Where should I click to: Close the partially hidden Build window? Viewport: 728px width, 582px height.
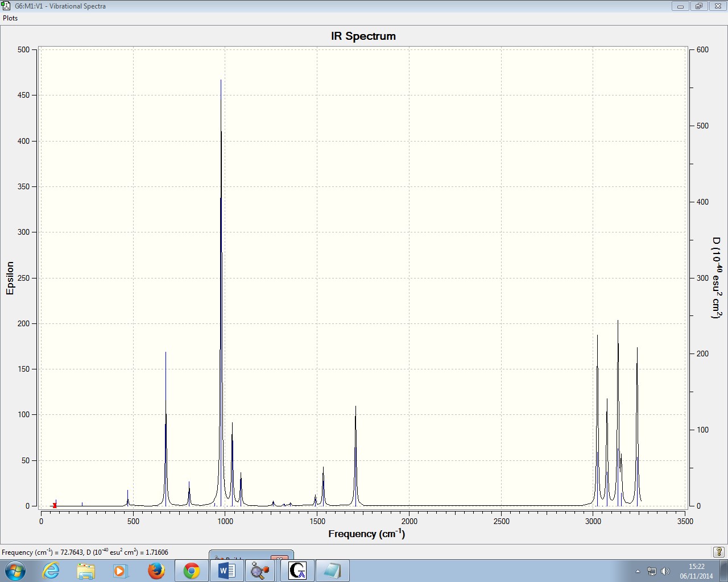279,559
